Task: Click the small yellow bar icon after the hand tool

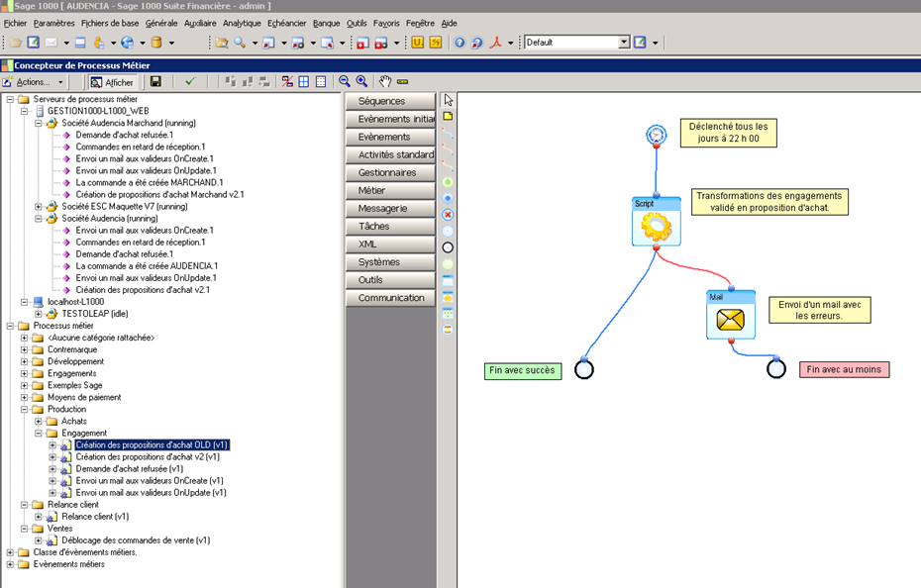Action: click(402, 81)
